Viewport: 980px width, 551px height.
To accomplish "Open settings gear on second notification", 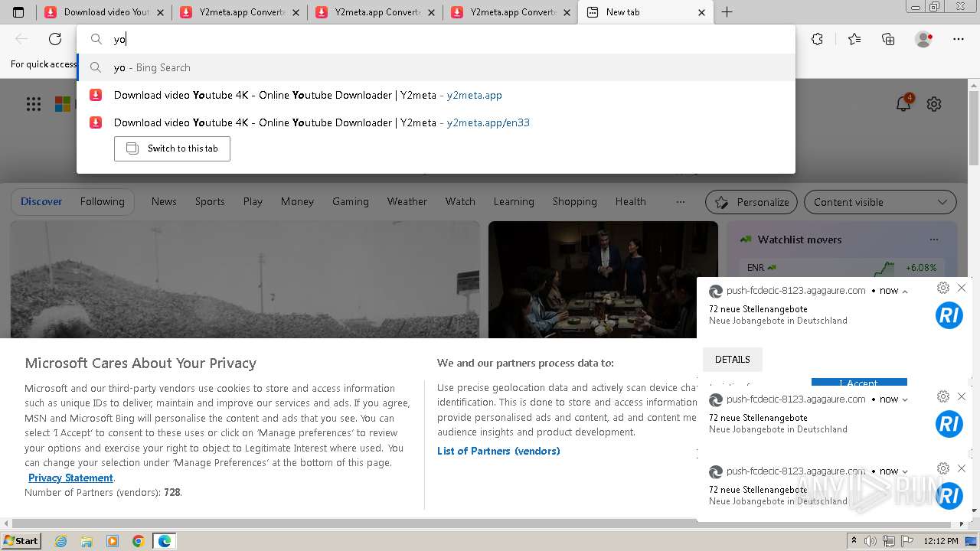I will pyautogui.click(x=943, y=396).
